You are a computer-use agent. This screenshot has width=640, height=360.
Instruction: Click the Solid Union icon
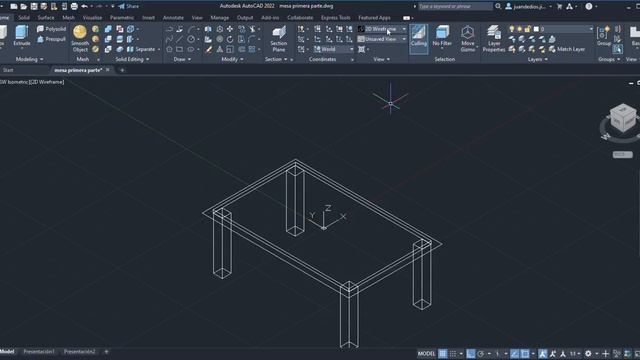108,29
